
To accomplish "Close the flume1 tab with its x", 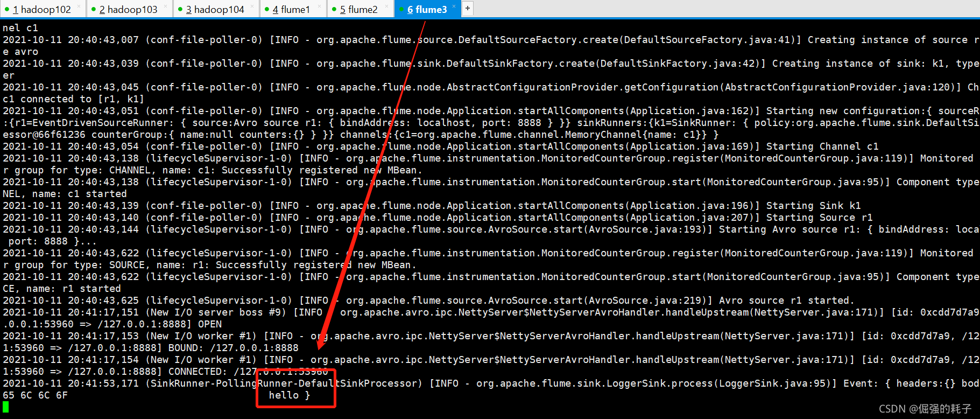I will tap(319, 6).
